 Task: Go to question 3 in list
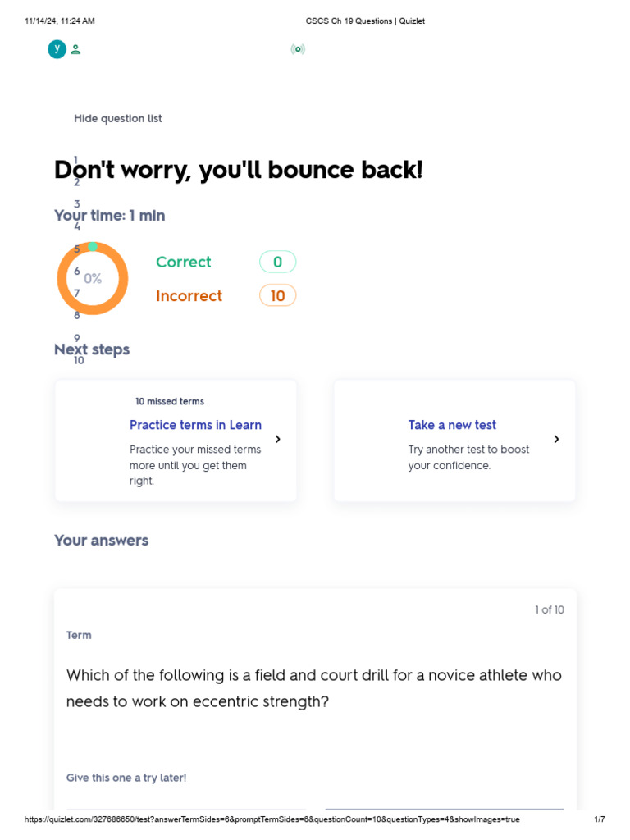click(76, 204)
